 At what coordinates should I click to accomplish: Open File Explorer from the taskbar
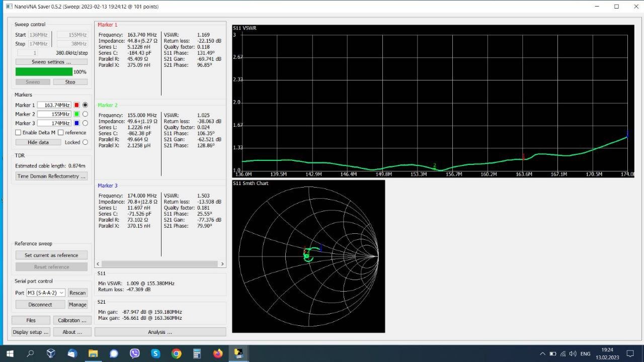(x=93, y=353)
